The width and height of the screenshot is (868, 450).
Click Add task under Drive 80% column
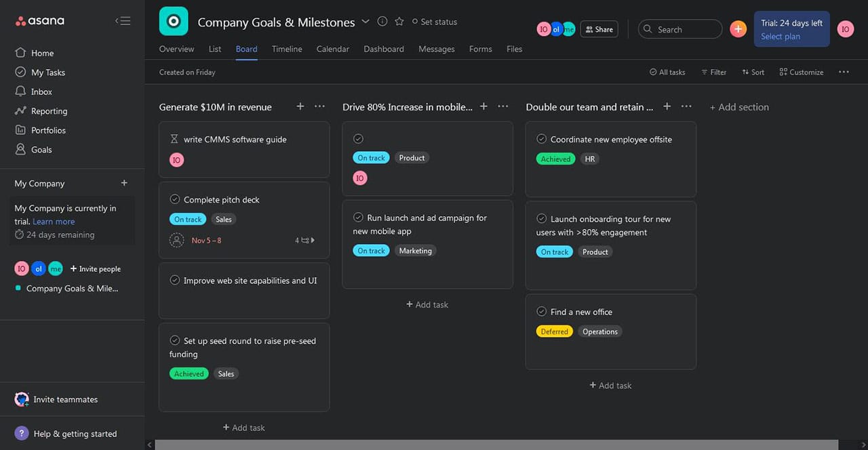click(x=427, y=304)
